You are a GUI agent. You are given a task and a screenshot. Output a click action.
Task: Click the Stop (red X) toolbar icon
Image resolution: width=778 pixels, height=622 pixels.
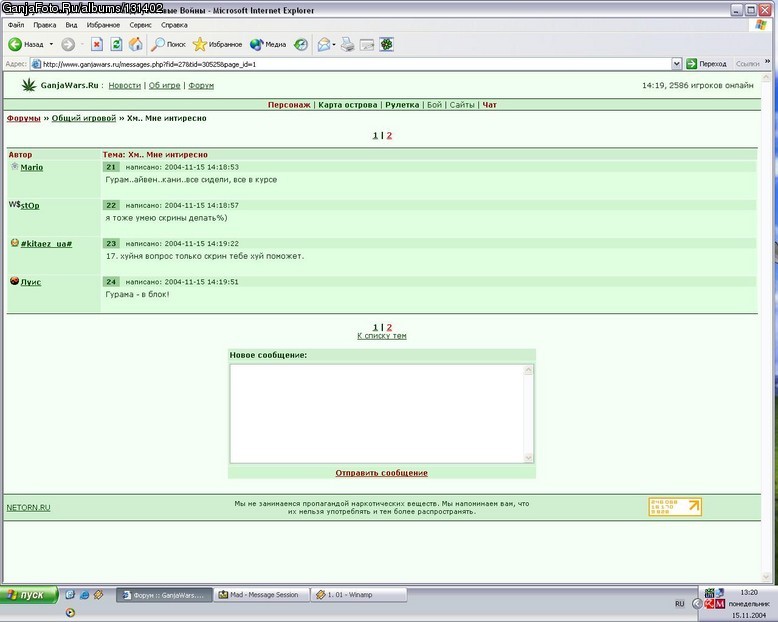[97, 45]
